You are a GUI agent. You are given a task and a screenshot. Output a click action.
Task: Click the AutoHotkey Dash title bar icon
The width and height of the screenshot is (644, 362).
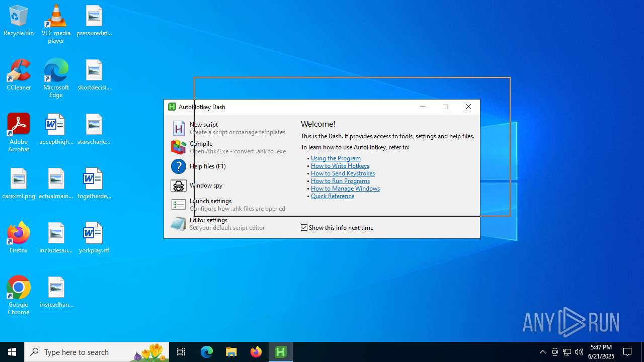point(172,107)
